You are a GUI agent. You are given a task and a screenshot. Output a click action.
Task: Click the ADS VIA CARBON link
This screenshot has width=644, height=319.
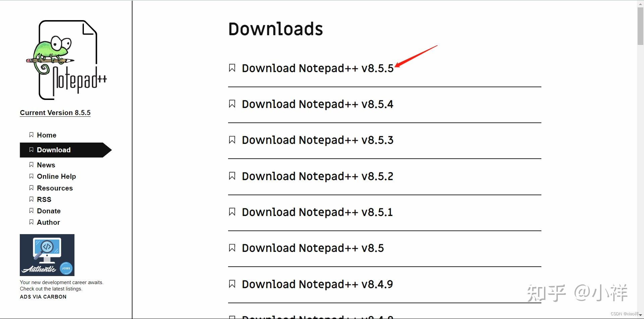(x=43, y=297)
